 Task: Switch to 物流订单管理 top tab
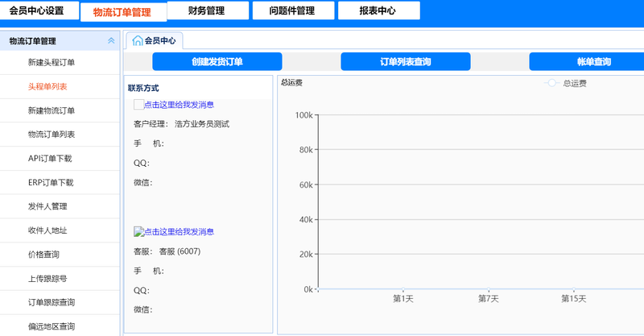pos(123,12)
